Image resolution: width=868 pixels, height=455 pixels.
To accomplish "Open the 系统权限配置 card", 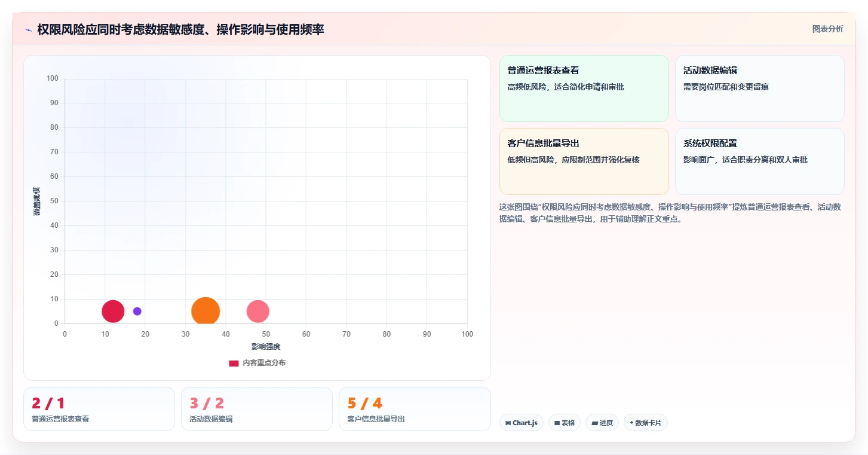I will pos(760,161).
